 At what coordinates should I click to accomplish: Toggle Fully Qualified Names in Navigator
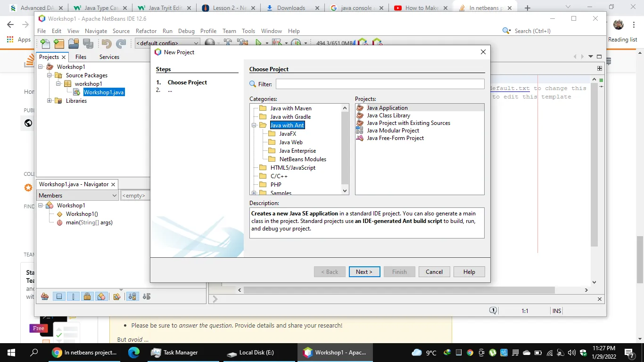pyautogui.click(x=116, y=296)
